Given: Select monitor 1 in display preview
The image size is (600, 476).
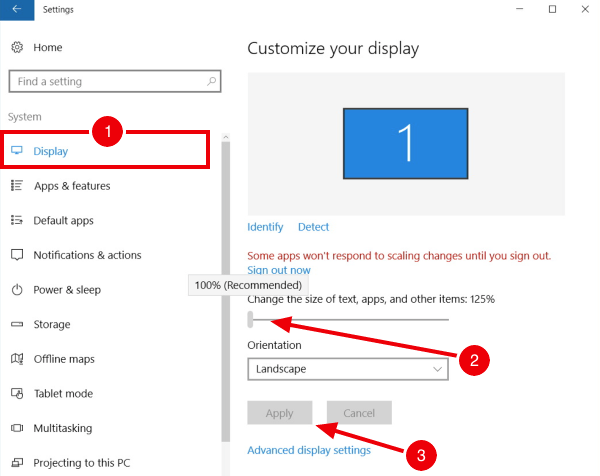Looking at the screenshot, I should click(x=406, y=143).
